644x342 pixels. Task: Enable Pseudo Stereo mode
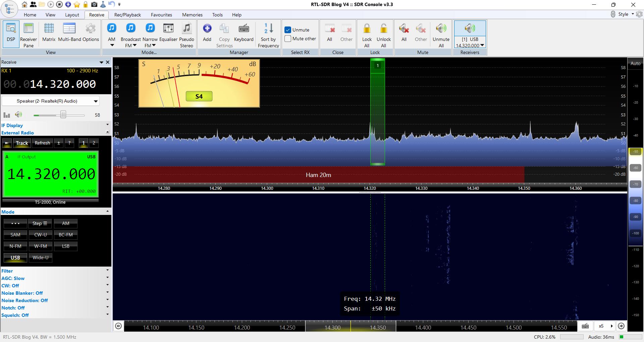pos(186,34)
